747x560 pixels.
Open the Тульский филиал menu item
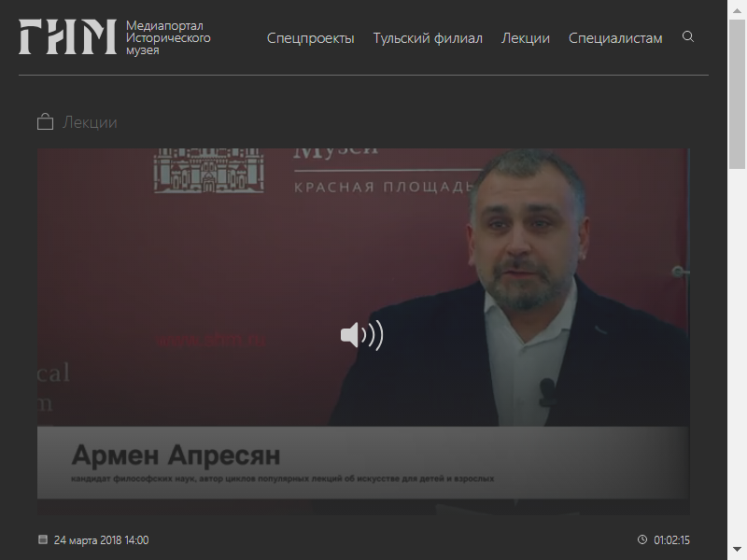click(x=428, y=38)
